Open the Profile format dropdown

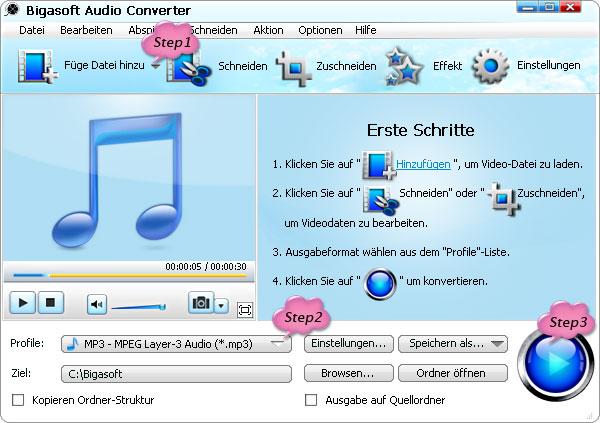[176, 344]
